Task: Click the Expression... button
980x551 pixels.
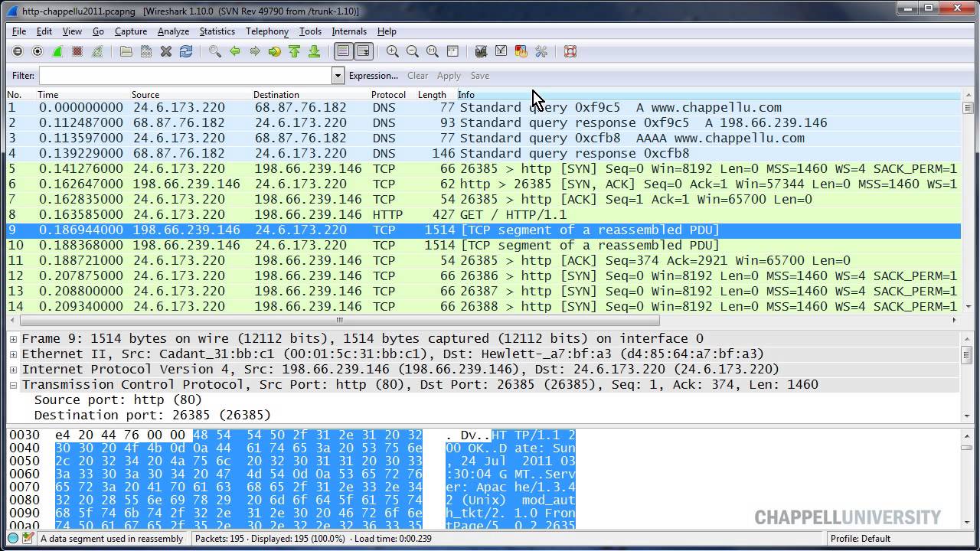Action: tap(374, 76)
